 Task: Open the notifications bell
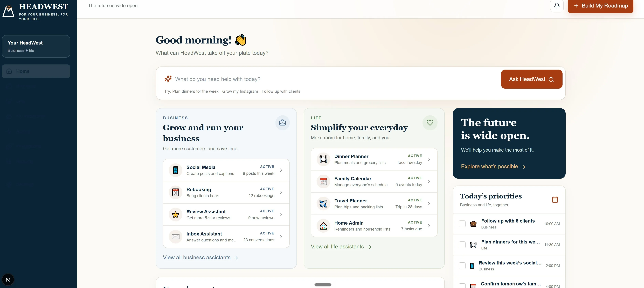557,5
